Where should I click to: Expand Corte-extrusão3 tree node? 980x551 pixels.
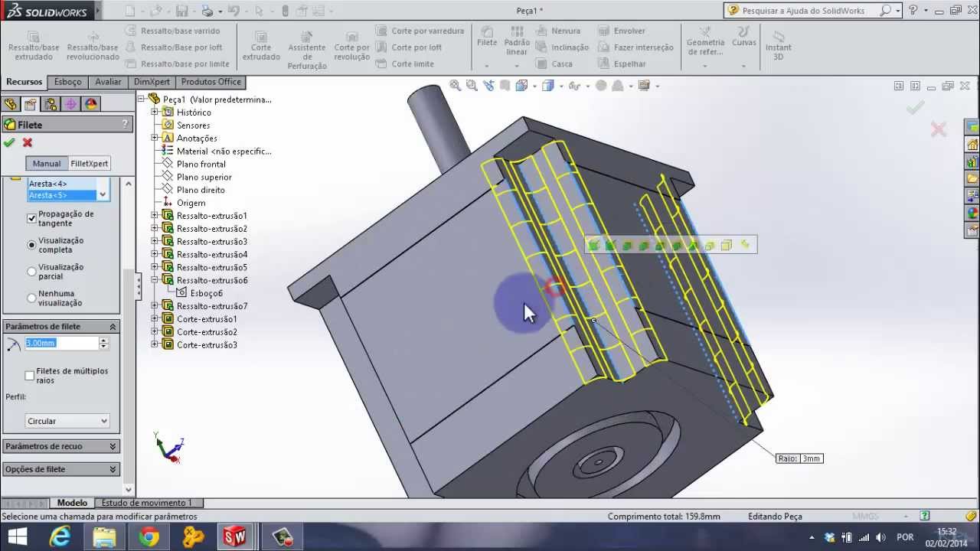[155, 344]
